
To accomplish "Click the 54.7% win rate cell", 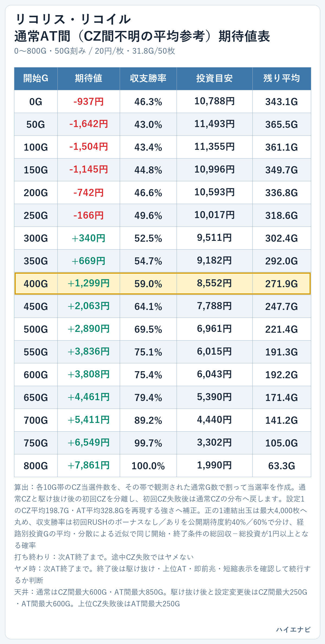I will tap(148, 261).
